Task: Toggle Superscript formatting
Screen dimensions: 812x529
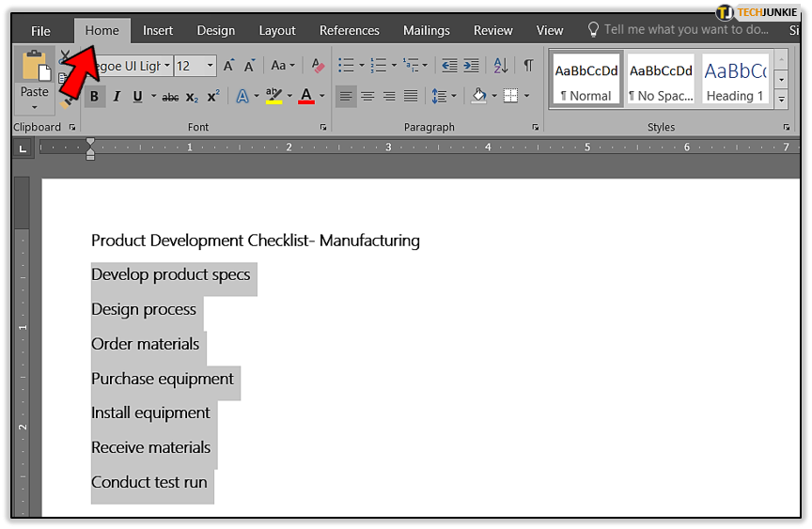Action: pyautogui.click(x=213, y=96)
